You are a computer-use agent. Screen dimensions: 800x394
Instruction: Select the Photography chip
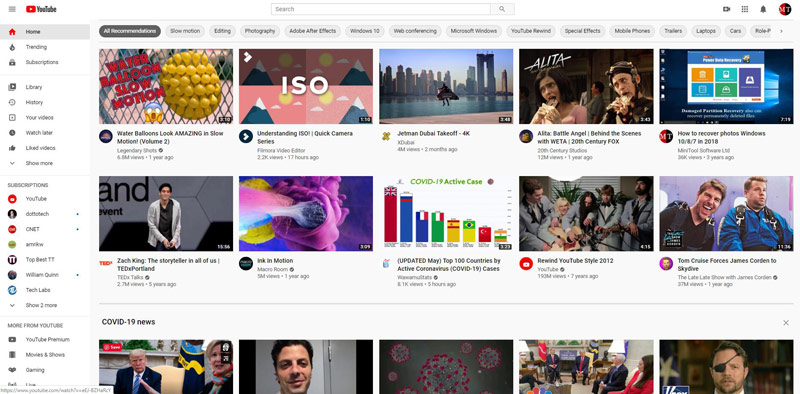[260, 31]
